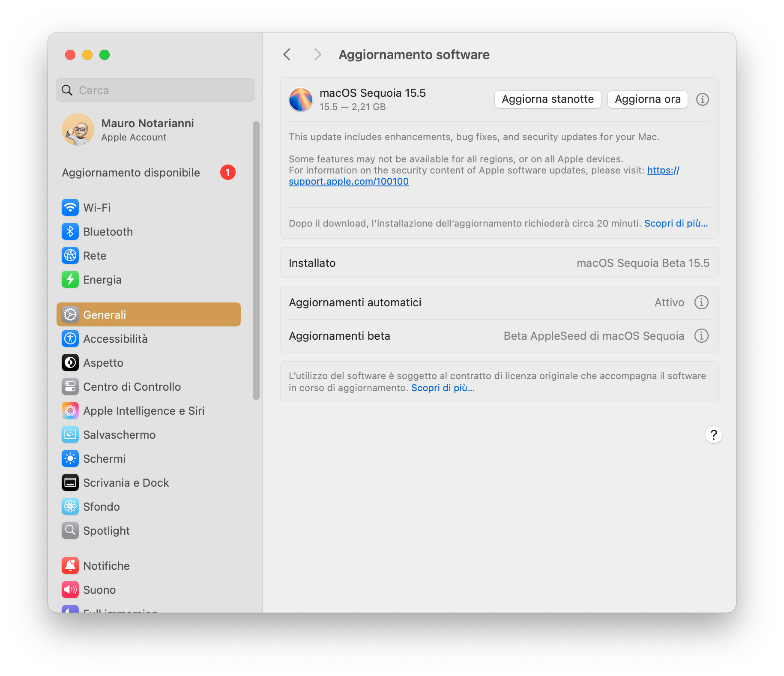
Task: Click Scopri di più in the license notice
Action: tap(443, 388)
